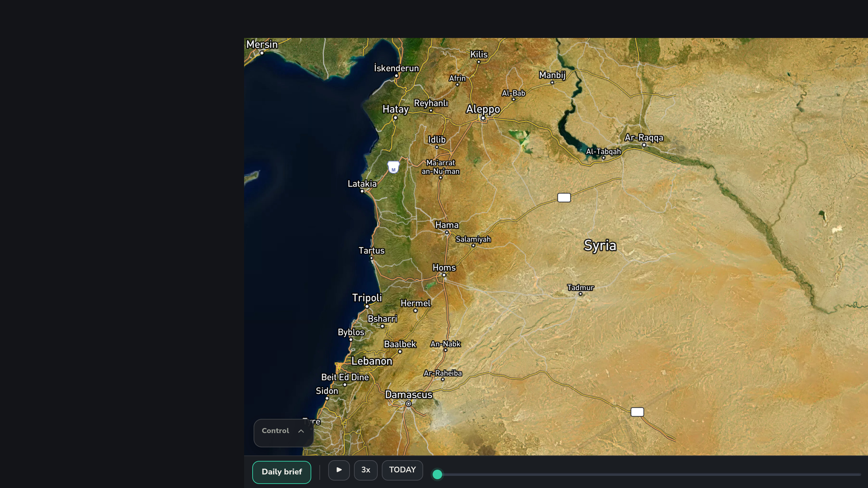Click the Baalbek town label
The image size is (868, 488).
click(x=400, y=344)
